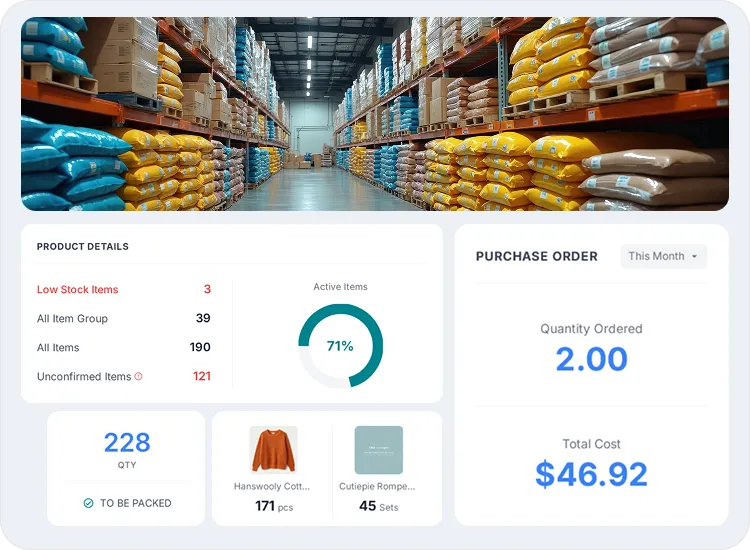Open the This Month dropdown
Viewport: 750px width, 550px height.
pos(663,256)
